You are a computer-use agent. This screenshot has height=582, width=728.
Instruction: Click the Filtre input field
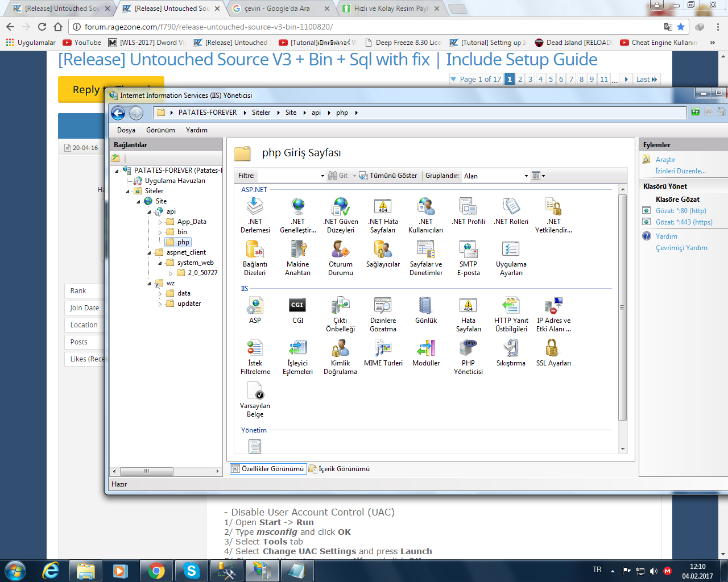(x=291, y=176)
